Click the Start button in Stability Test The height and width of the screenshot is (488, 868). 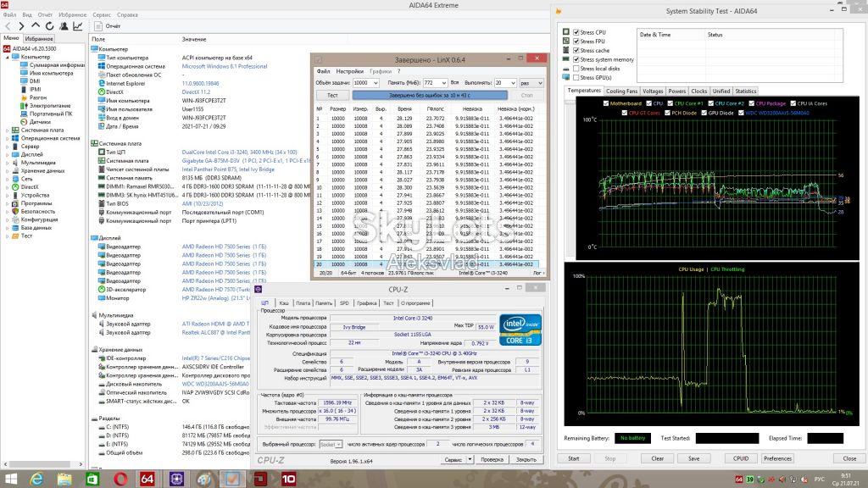(x=574, y=458)
